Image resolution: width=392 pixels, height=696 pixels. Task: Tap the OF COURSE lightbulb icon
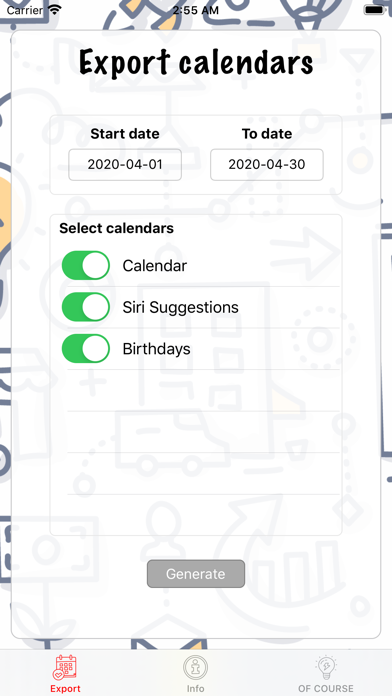[x=325, y=668]
